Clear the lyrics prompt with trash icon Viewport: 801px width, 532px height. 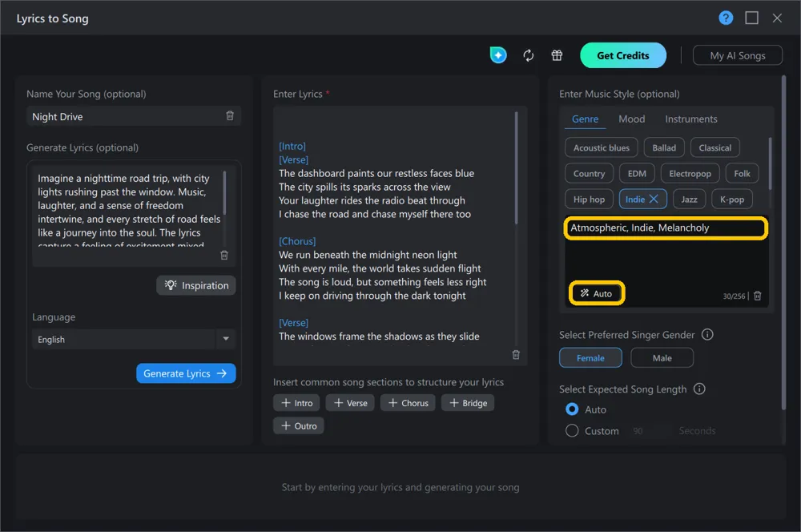223,255
